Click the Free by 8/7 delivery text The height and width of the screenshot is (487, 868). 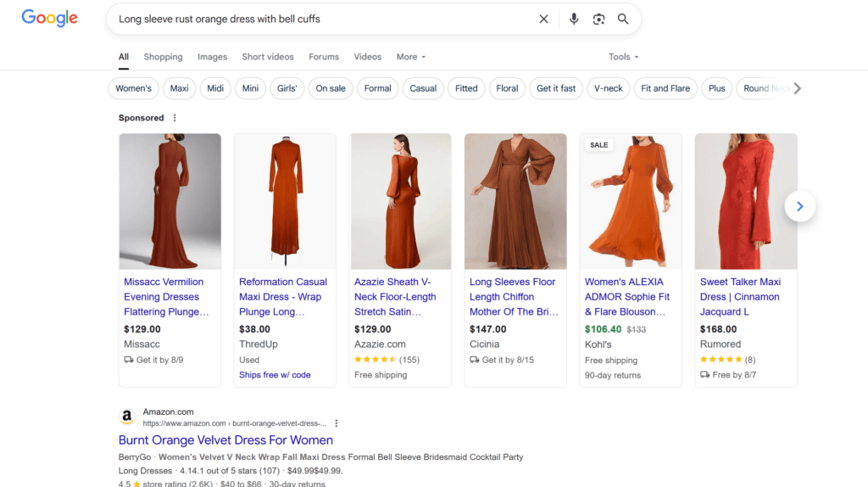pos(734,375)
